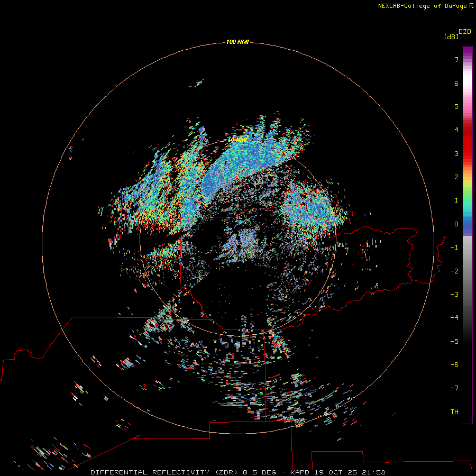Click the 50 NMI range ring label
The image size is (476, 476).
point(237,140)
